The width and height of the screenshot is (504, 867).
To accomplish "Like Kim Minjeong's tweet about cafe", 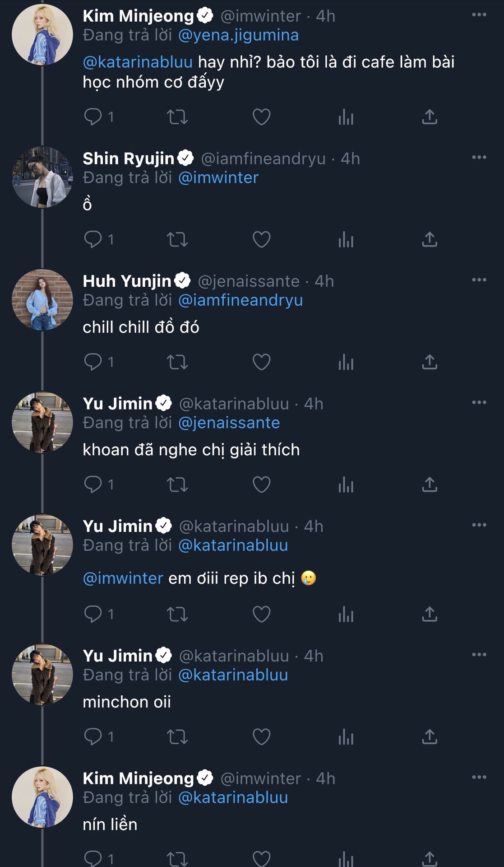I will [261, 117].
